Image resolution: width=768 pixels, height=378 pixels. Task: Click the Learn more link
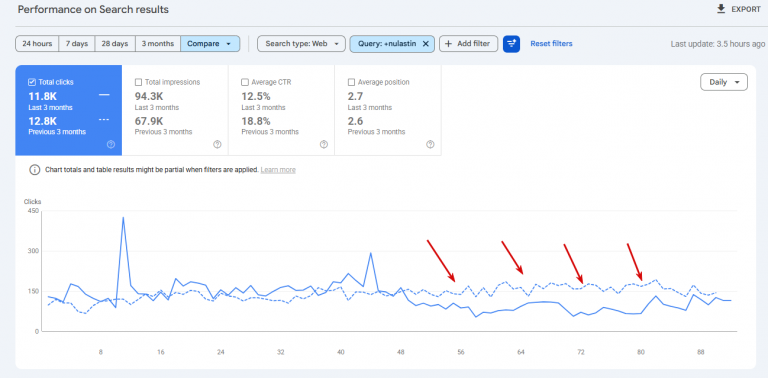point(278,170)
